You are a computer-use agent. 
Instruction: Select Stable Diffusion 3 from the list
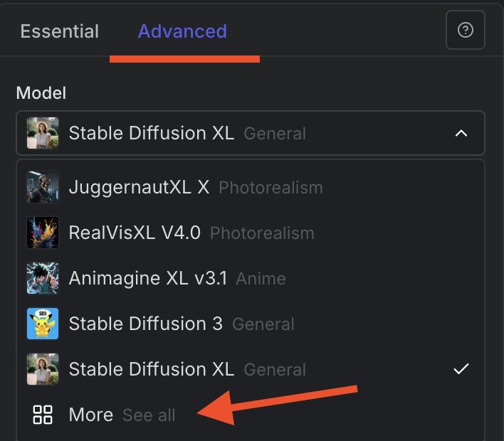click(145, 324)
